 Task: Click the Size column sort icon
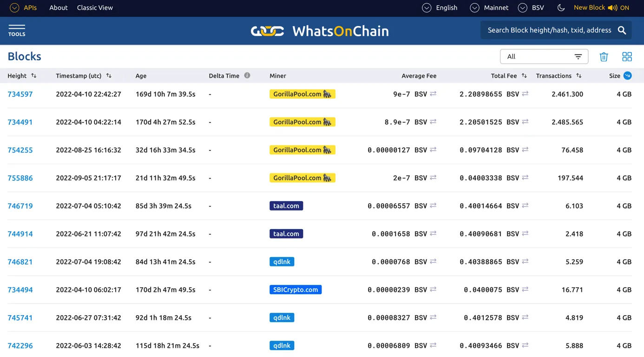pyautogui.click(x=627, y=75)
